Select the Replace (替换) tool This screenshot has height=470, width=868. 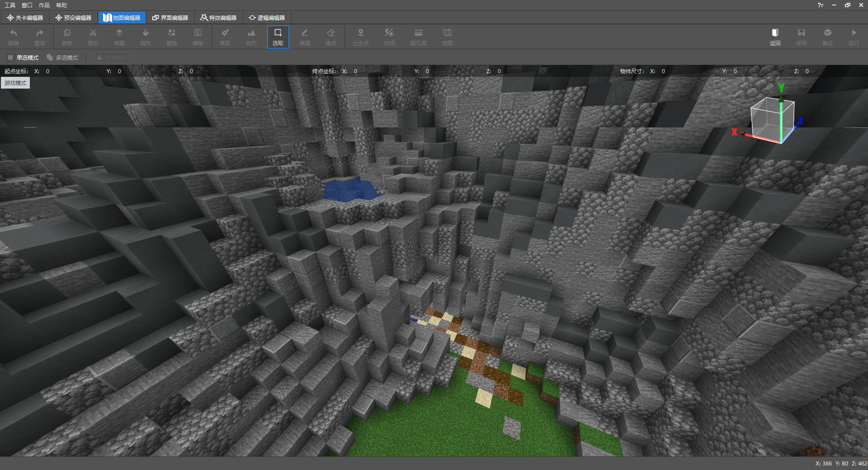[x=172, y=37]
